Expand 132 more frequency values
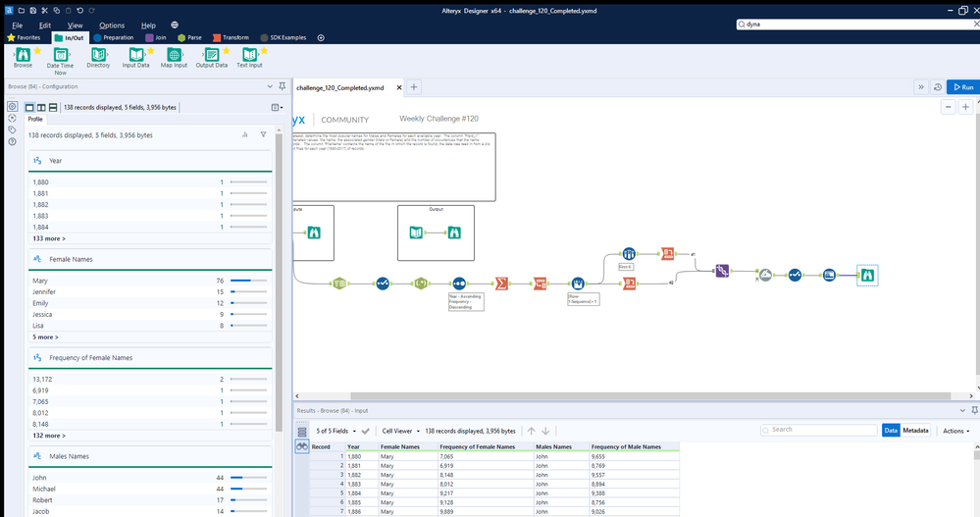The width and height of the screenshot is (980, 517). pos(49,436)
